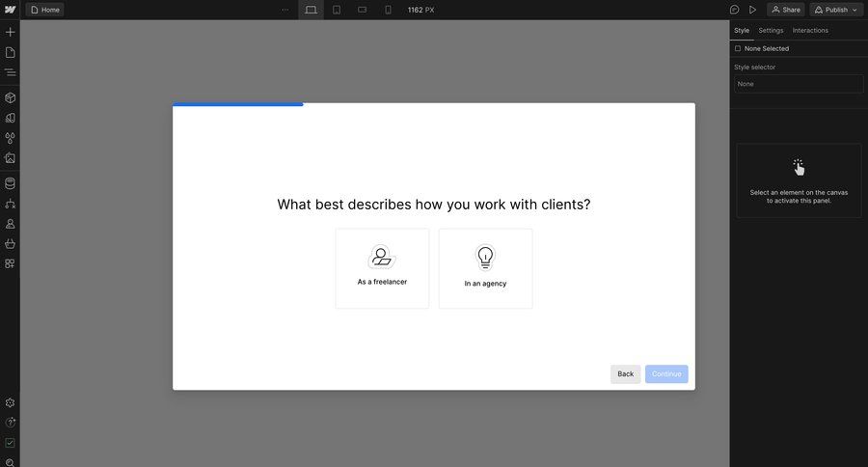Switch to mobile landscape breakpoint

pos(362,10)
